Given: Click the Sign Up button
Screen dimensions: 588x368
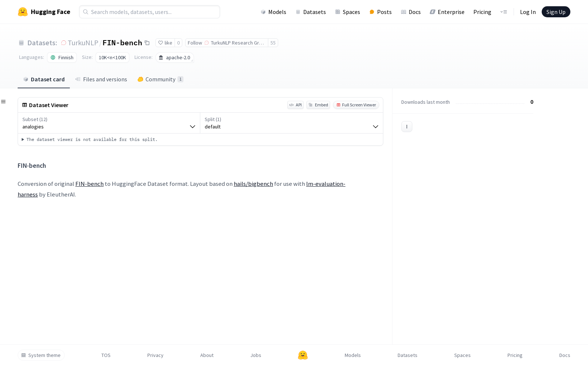Looking at the screenshot, I should coord(556,12).
